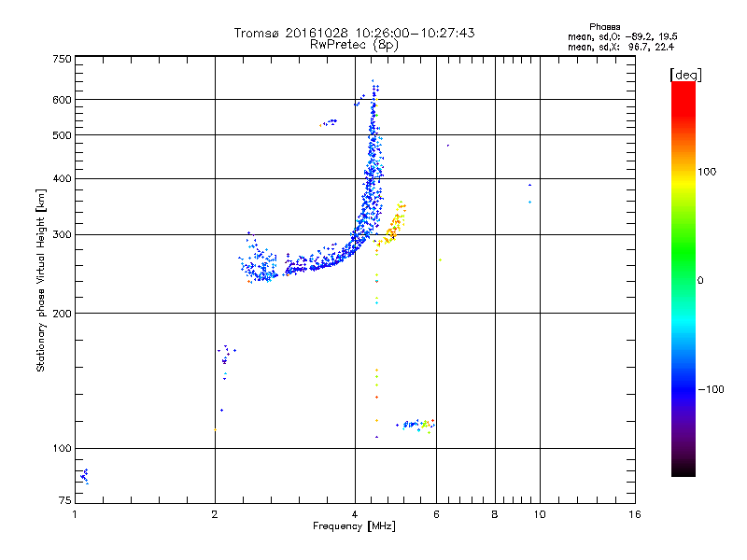Click the y-axis tick label '600'

[x=62, y=100]
